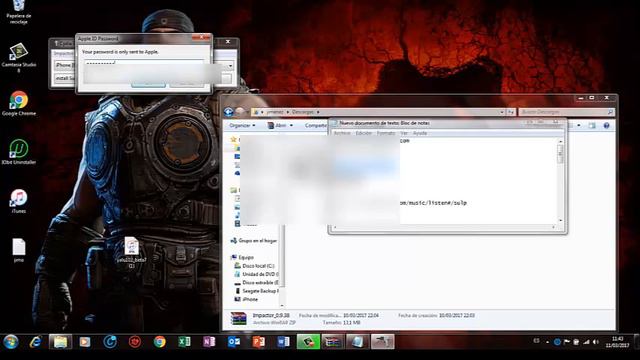This screenshot has height=360, width=640.
Task: Open Chrome from the taskbar
Action: 160,342
